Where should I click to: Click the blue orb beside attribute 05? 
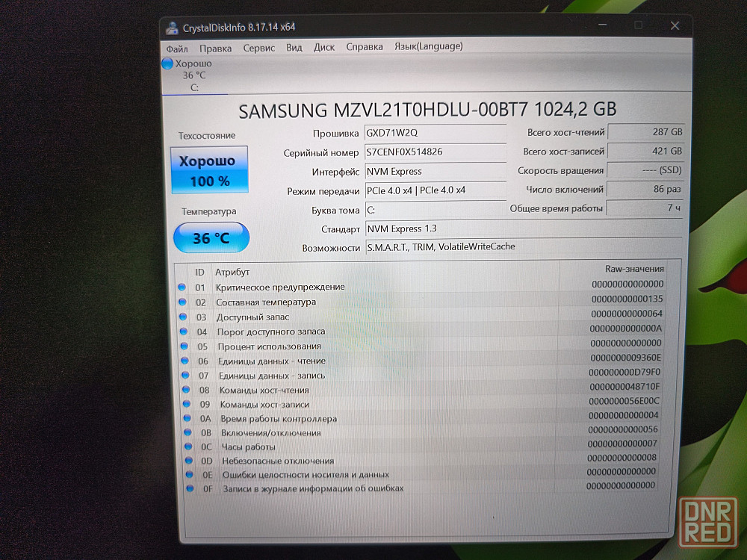point(182,346)
